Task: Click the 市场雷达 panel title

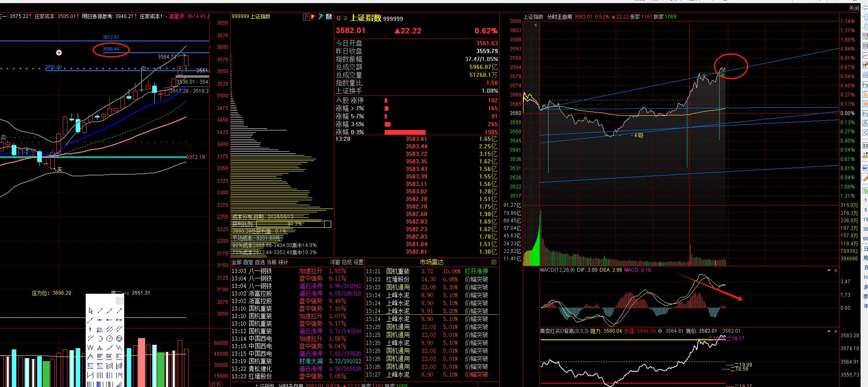Action: (431, 262)
